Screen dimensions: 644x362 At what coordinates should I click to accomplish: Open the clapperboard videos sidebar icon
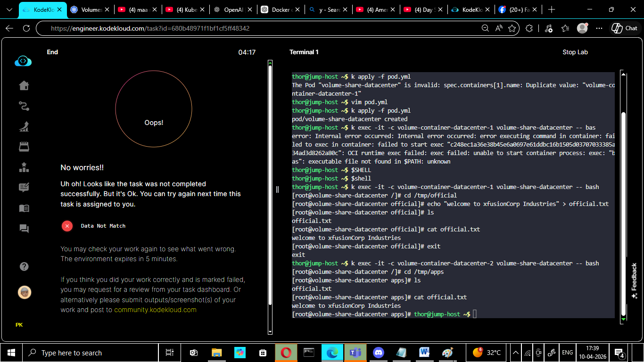24,147
